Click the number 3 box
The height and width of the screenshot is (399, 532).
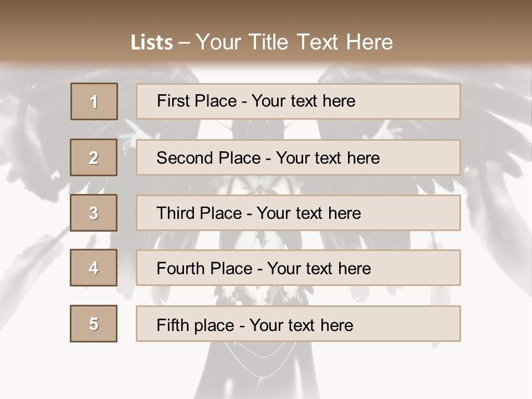[x=94, y=213]
